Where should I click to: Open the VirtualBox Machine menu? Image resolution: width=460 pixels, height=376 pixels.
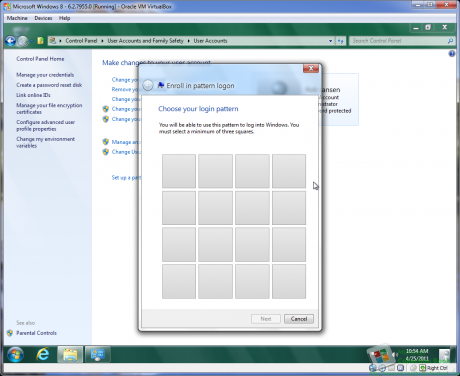point(17,18)
